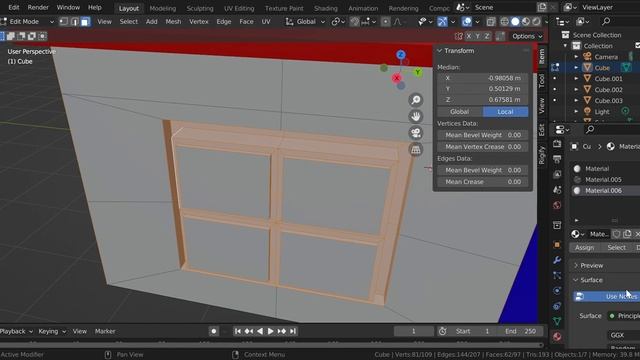The height and width of the screenshot is (360, 640).
Task: Switch median to Global coordinates
Action: click(x=459, y=112)
